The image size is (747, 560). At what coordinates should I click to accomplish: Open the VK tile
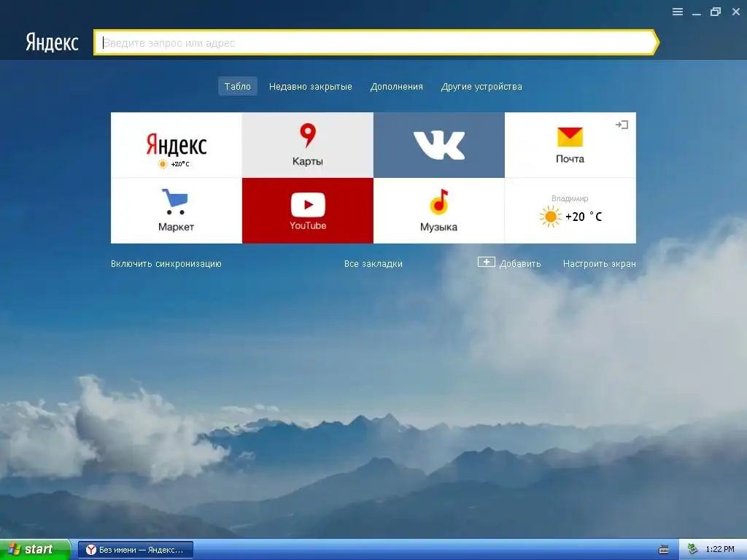click(438, 145)
